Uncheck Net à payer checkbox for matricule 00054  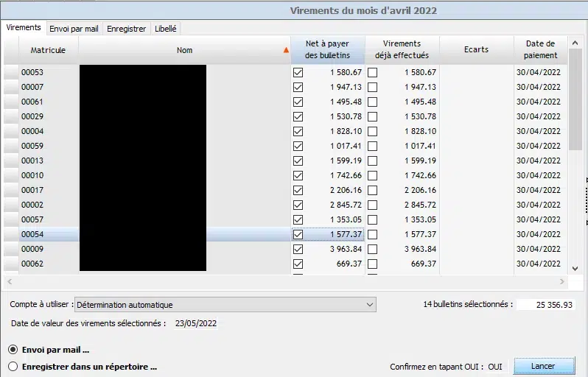point(298,234)
